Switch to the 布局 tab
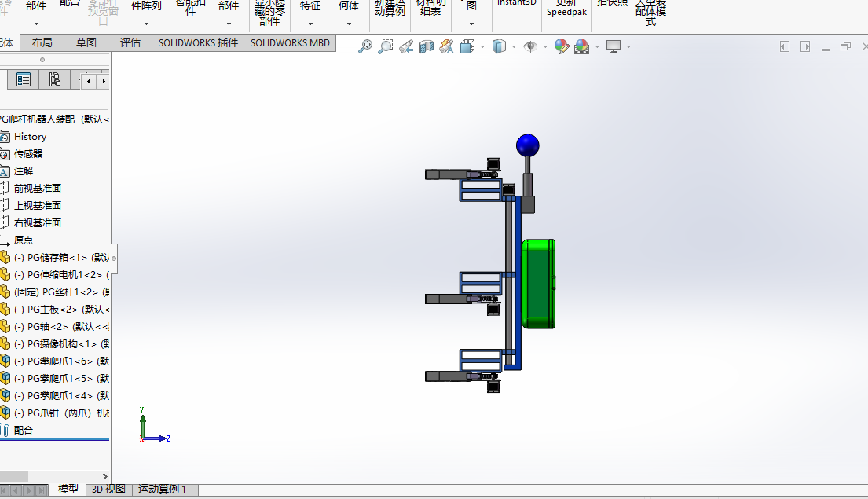 click(42, 42)
